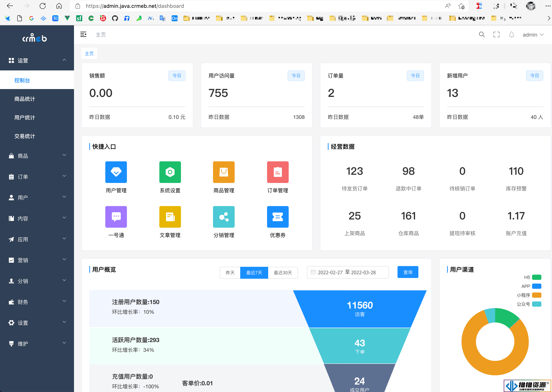
Task: Click 仓库商品 value 161
Action: (x=408, y=216)
